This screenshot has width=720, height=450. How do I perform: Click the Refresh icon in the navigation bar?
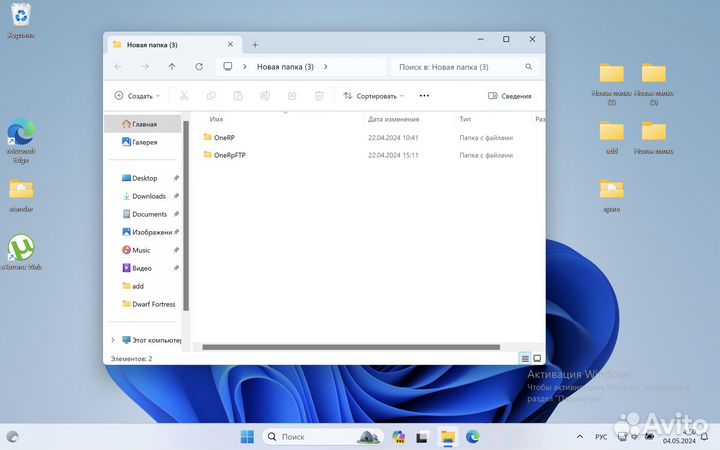point(199,67)
